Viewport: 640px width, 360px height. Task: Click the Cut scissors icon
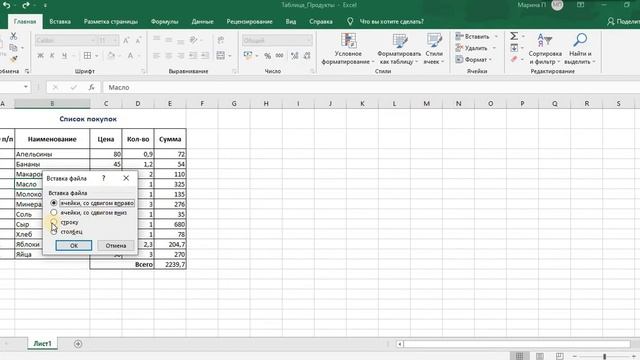pos(13,36)
